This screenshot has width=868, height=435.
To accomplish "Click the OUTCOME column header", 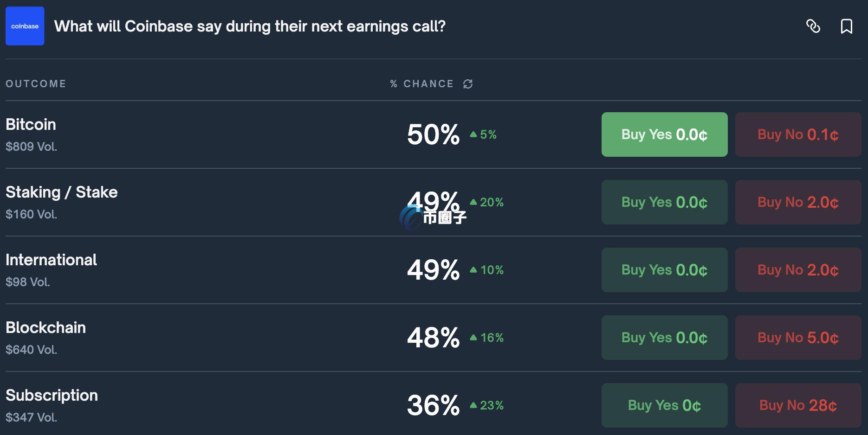I will pos(36,83).
